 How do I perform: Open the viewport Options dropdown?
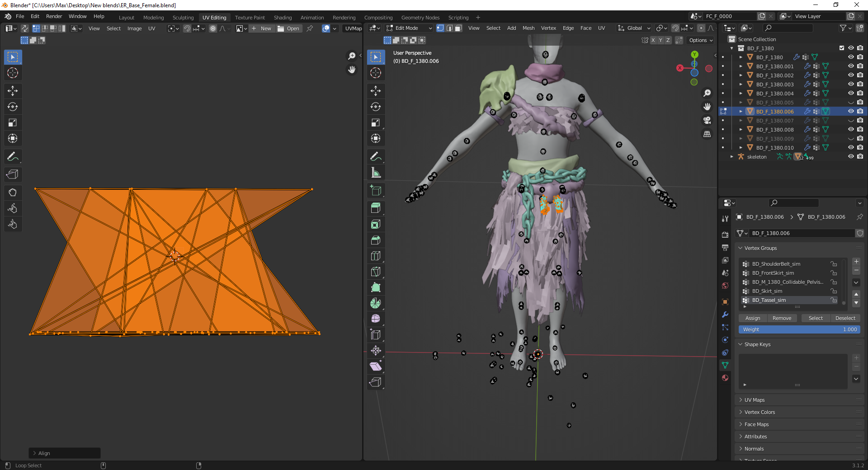pyautogui.click(x=701, y=40)
